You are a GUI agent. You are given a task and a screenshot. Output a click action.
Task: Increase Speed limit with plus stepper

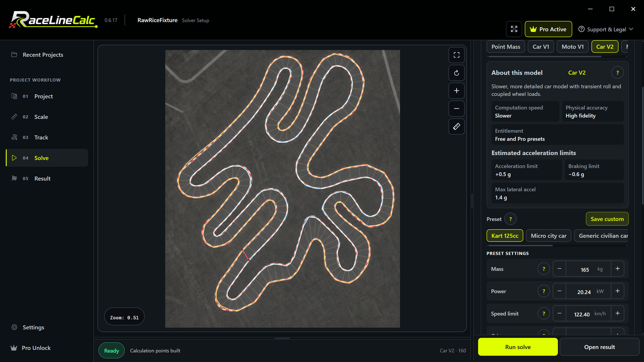click(618, 314)
